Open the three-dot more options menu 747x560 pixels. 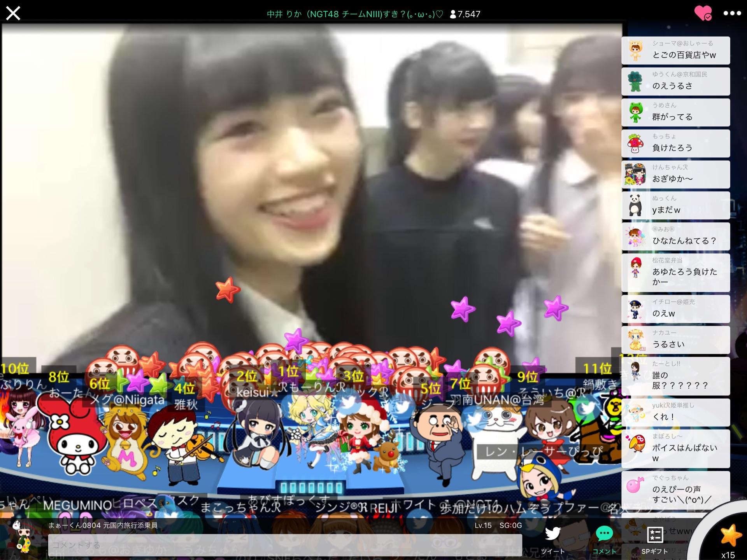click(x=732, y=13)
